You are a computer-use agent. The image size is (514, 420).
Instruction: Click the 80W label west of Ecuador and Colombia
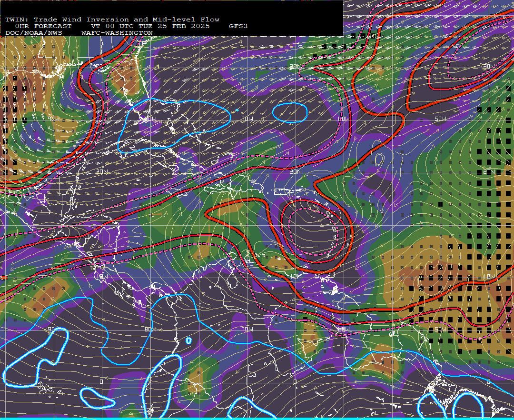(x=150, y=329)
